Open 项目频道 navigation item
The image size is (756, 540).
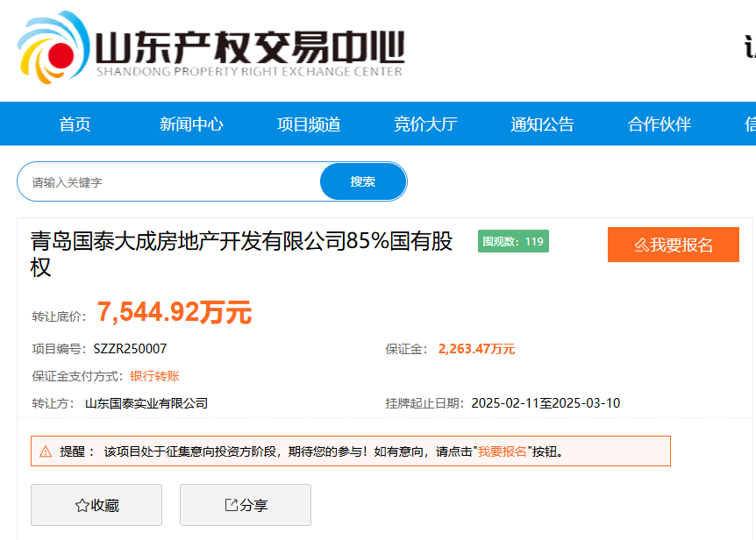pos(309,124)
